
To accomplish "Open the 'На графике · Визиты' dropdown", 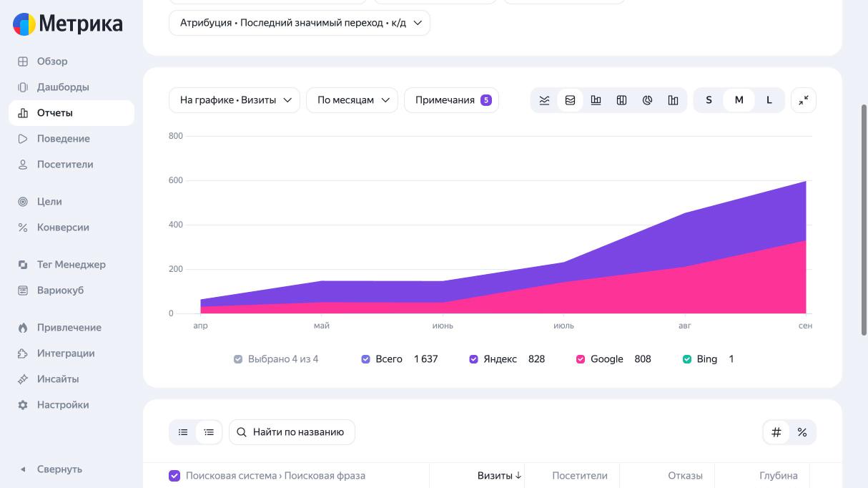I will coord(235,100).
